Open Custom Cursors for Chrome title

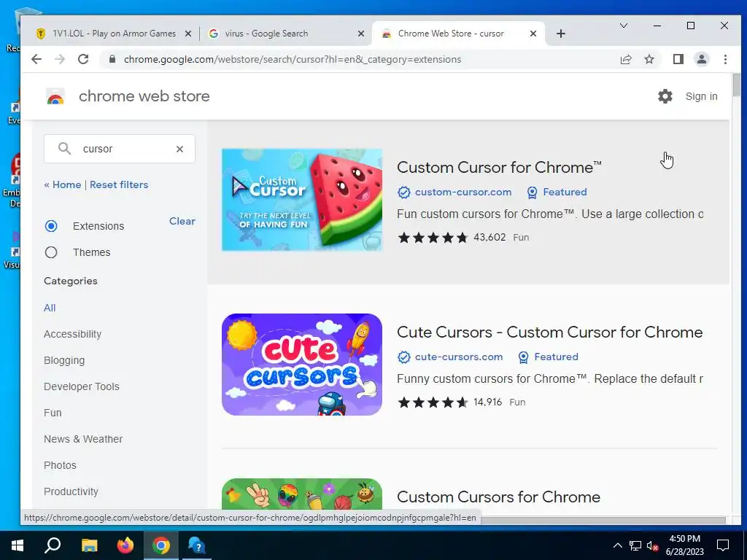498,497
